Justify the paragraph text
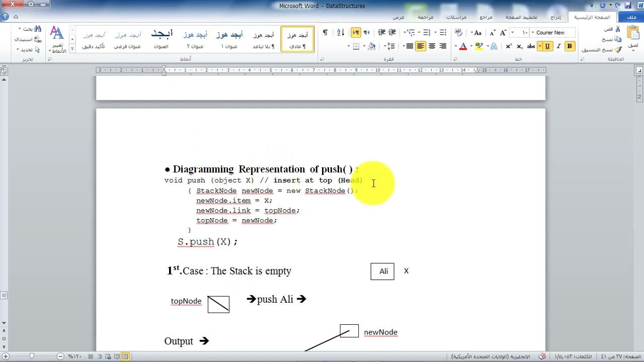 [410, 46]
